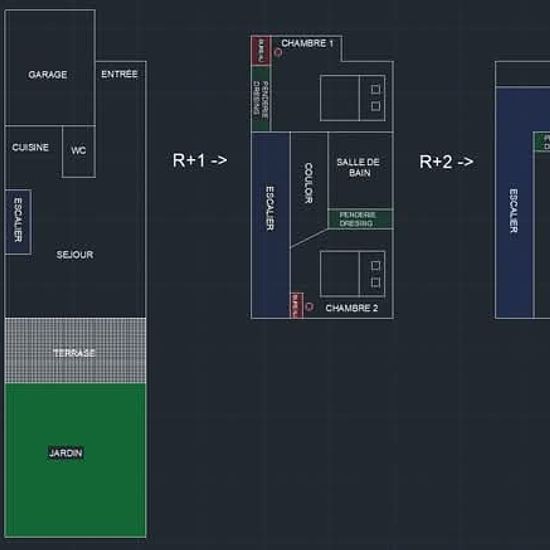Click the ENTRÉE text label
550x550 pixels.
coord(120,74)
